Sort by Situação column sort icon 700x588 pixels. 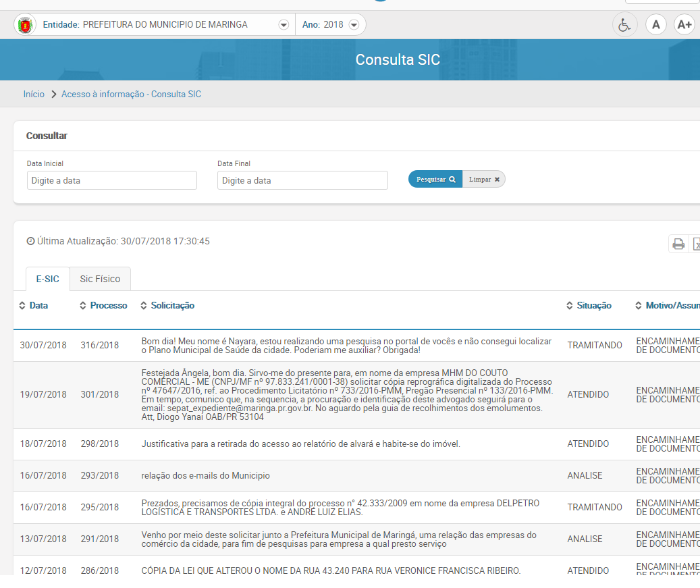[x=570, y=306]
